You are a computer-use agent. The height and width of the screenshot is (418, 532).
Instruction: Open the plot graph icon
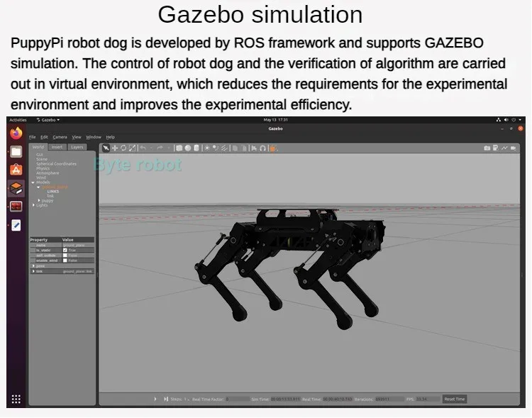click(504, 148)
